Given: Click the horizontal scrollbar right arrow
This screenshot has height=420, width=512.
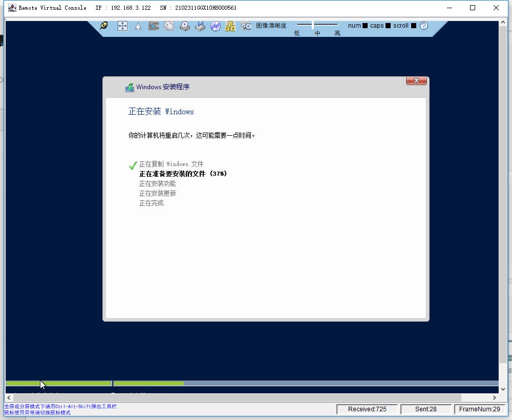Looking at the screenshot, I should tap(495, 397).
